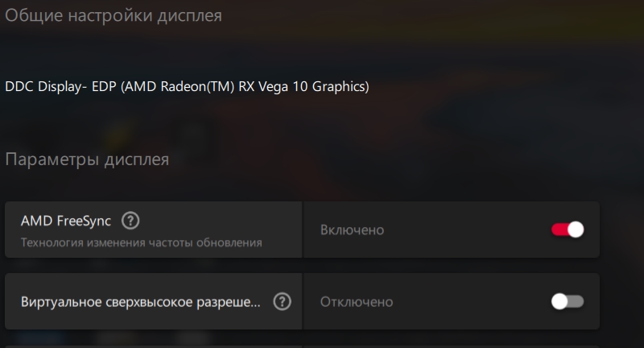Select the AMD FreeSync setting title
644x348 pixels.
tap(66, 221)
